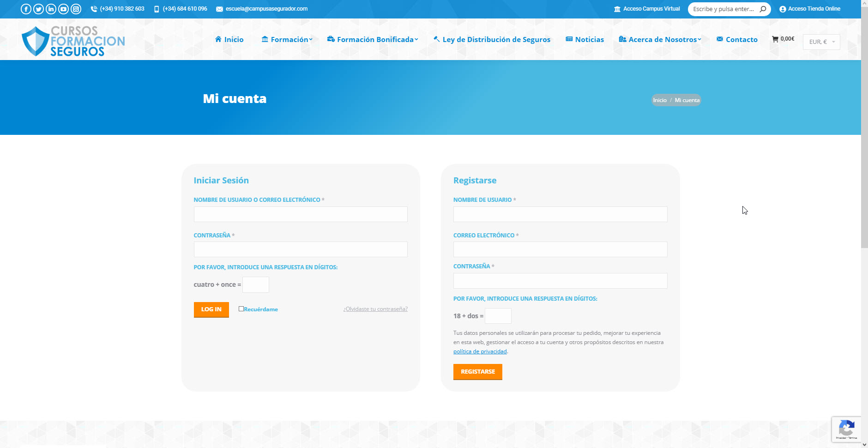Open the Contacto menu item
Screen dimensions: 868x448
(x=737, y=40)
